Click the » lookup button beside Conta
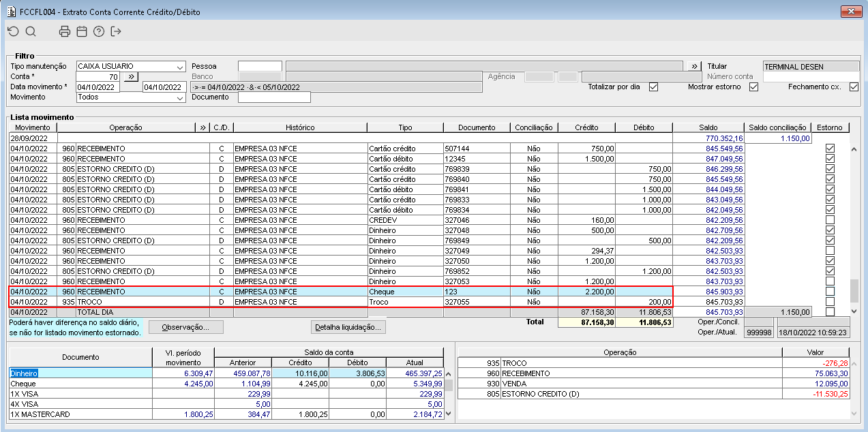Image resolution: width=868 pixels, height=432 pixels. point(132,77)
